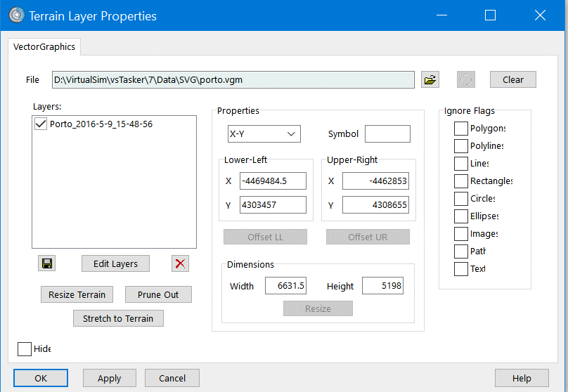Click the Resize Terrain button
The width and height of the screenshot is (568, 392).
pos(77,294)
